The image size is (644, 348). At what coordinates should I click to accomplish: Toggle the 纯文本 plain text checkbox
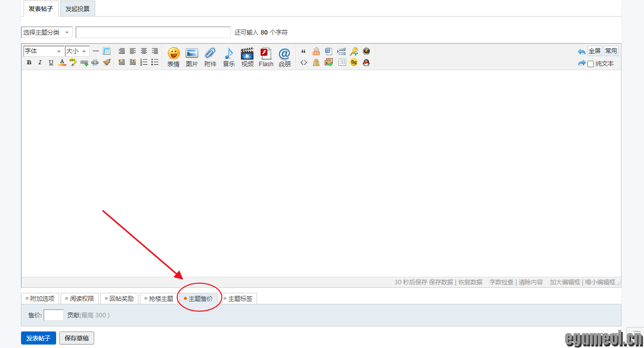pos(590,64)
